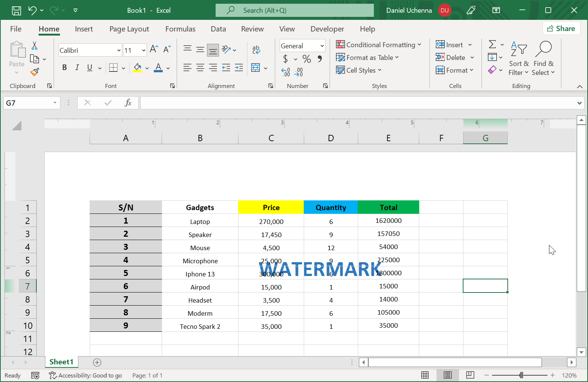Add a new sheet with the plus button
The image size is (588, 382).
click(x=97, y=362)
